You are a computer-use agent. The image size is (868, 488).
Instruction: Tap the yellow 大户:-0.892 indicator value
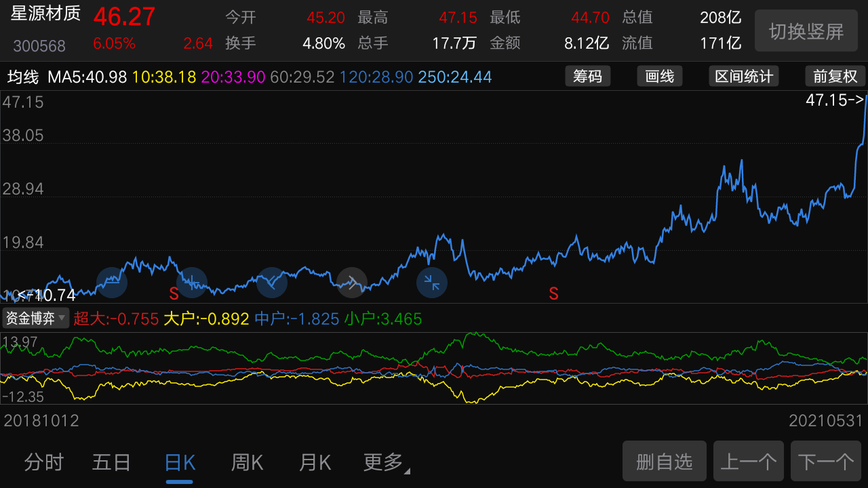206,319
